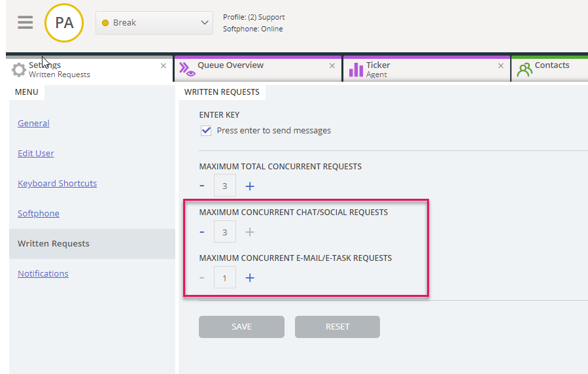This screenshot has height=374, width=588.
Task: Close the Settings tab
Action: click(x=164, y=66)
